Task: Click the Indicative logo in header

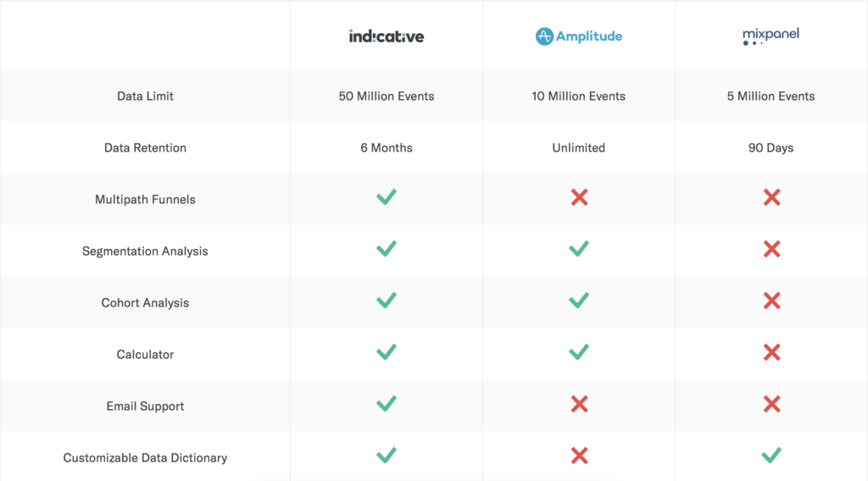Action: click(x=387, y=36)
